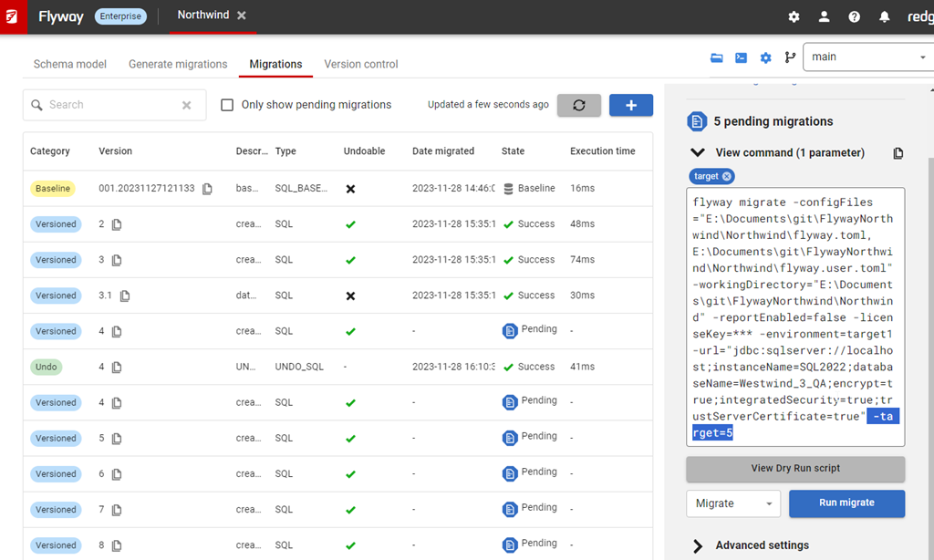Open the help question mark icon
This screenshot has width=934, height=560.
(x=854, y=16)
